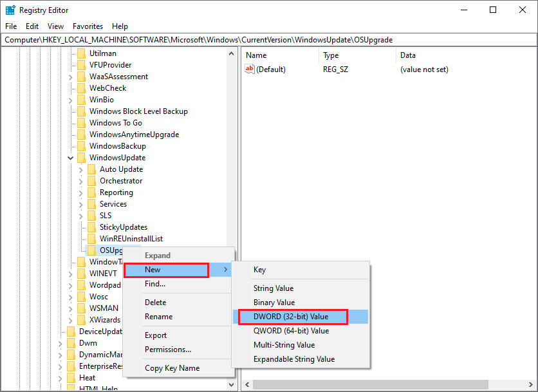
Task: Select Export in context menu
Action: 178,335
